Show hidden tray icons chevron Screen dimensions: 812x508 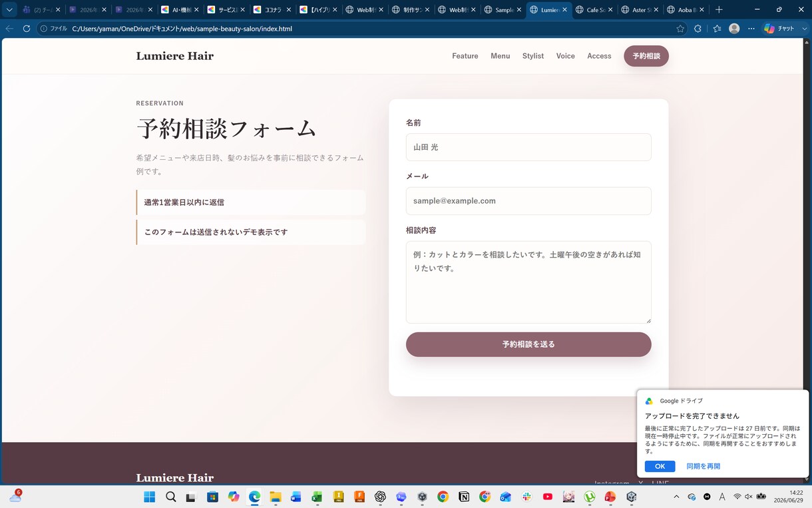pyautogui.click(x=677, y=497)
